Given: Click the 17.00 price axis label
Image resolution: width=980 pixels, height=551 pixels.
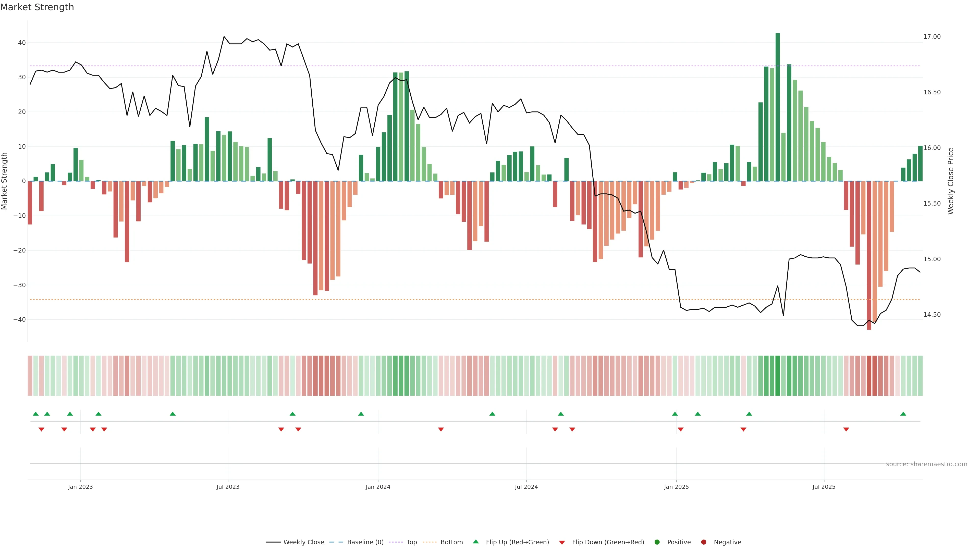Looking at the screenshot, I should click(932, 37).
